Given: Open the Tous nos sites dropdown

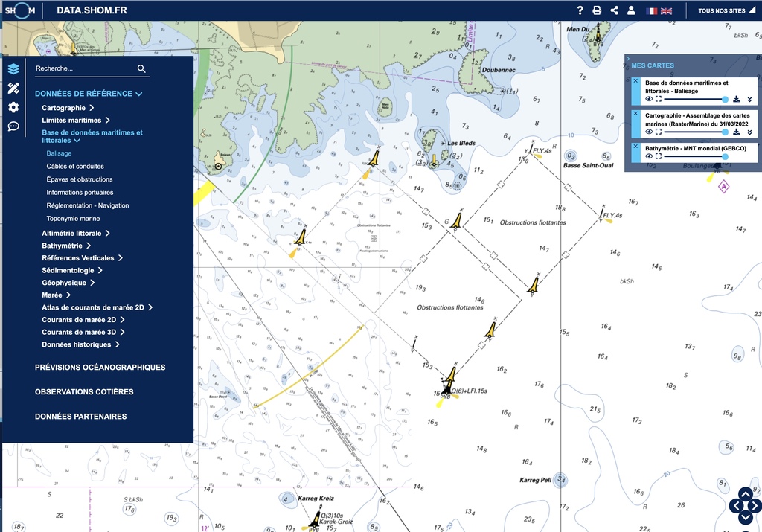Looking at the screenshot, I should (x=726, y=10).
